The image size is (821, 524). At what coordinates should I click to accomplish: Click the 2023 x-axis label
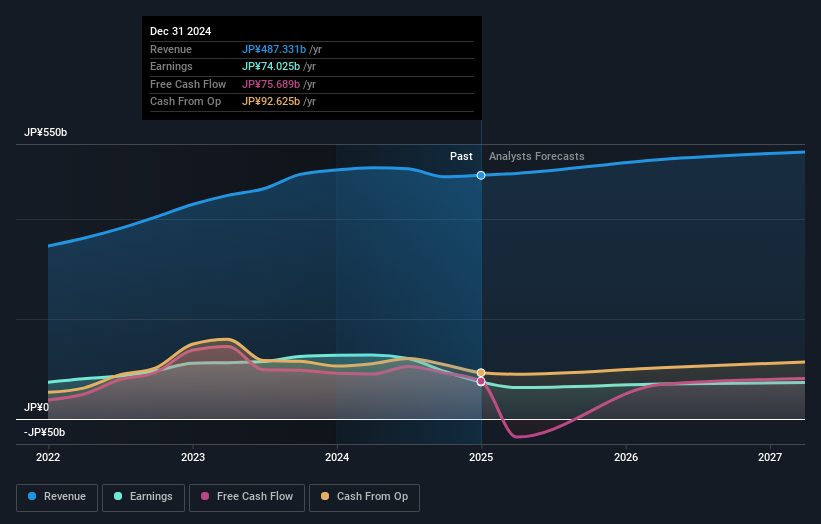point(193,458)
